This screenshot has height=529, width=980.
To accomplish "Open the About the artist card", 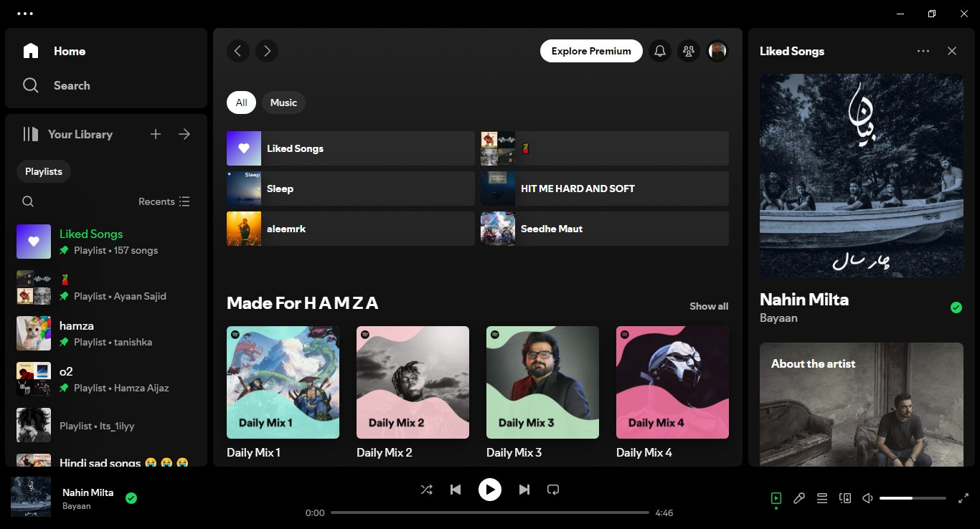I will pyautogui.click(x=862, y=404).
